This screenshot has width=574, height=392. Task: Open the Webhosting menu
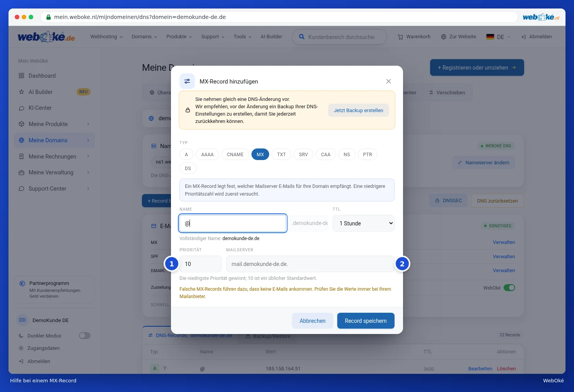106,37
